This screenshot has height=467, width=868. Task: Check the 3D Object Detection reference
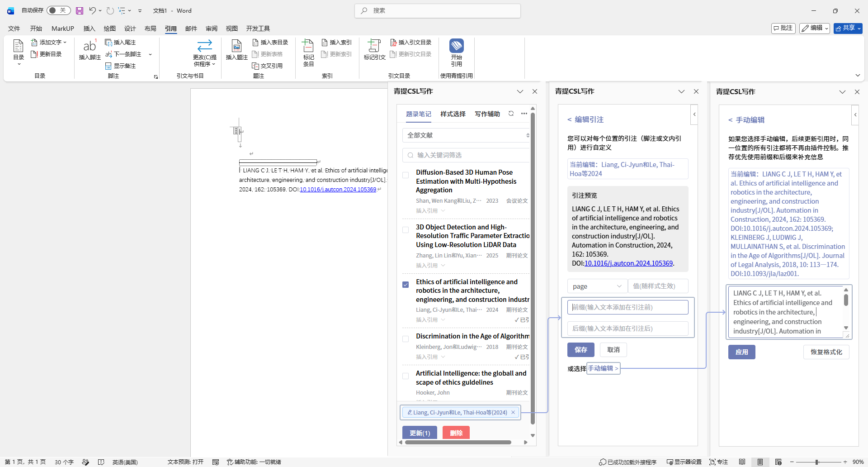point(406,230)
